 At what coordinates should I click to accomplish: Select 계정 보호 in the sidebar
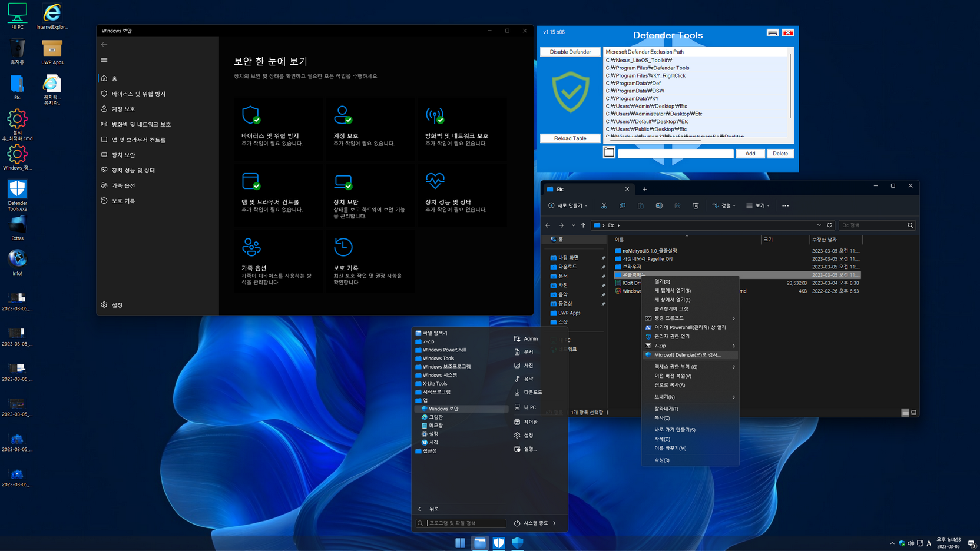pos(158,109)
